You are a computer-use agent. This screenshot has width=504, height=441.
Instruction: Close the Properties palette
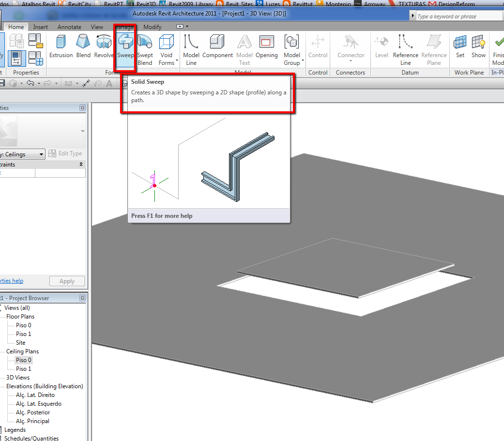[83, 107]
